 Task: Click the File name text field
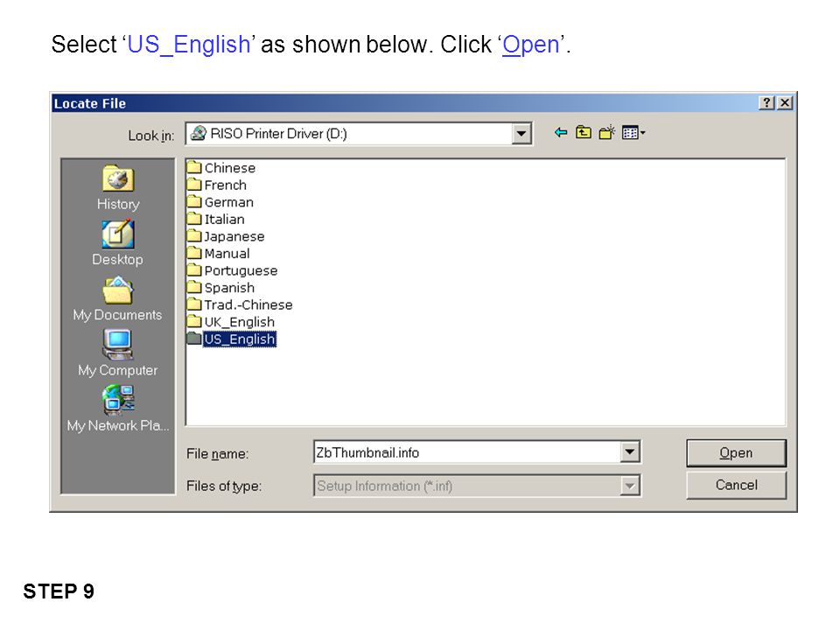pos(467,452)
